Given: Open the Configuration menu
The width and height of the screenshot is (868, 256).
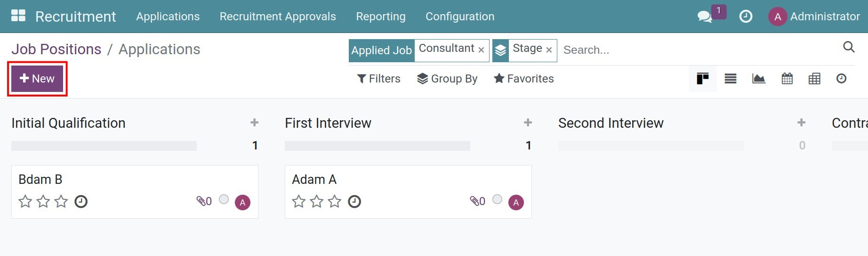Looking at the screenshot, I should click(x=459, y=17).
